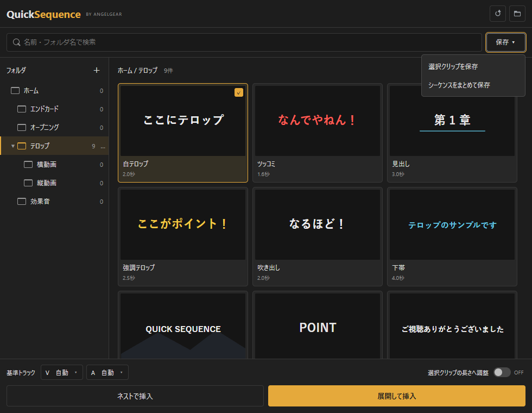
Task: Select the ご視聴ありがとうございました thumbnail
Action: coord(452,326)
